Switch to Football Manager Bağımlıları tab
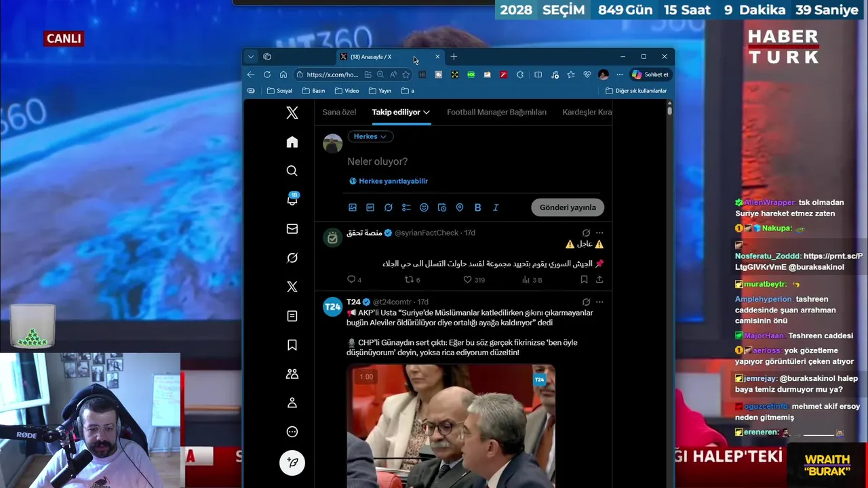The image size is (868, 488). click(496, 112)
